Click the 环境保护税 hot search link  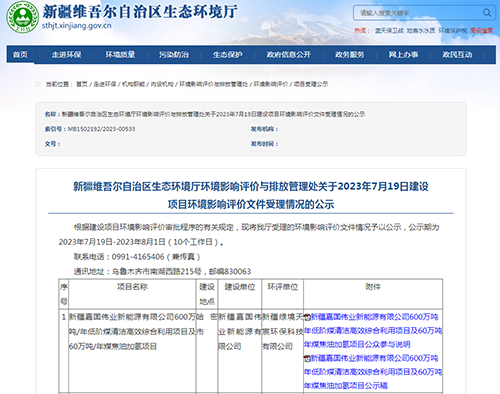click(453, 31)
